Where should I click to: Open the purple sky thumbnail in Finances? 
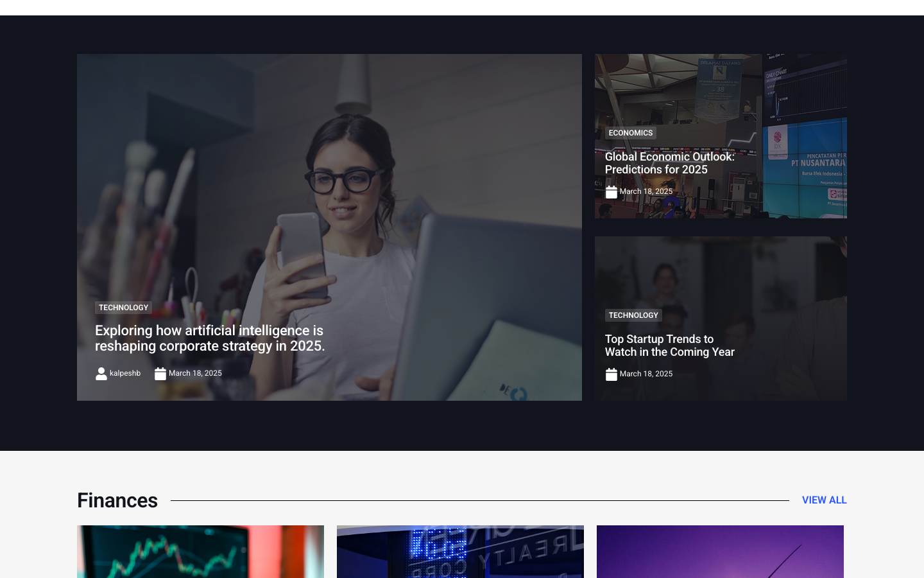tap(720, 552)
